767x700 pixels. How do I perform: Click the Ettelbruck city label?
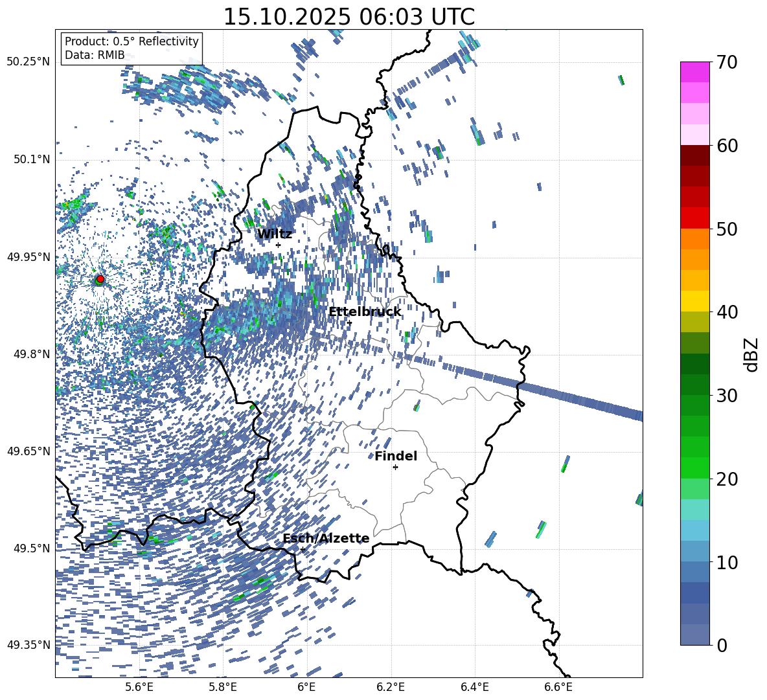coord(365,312)
